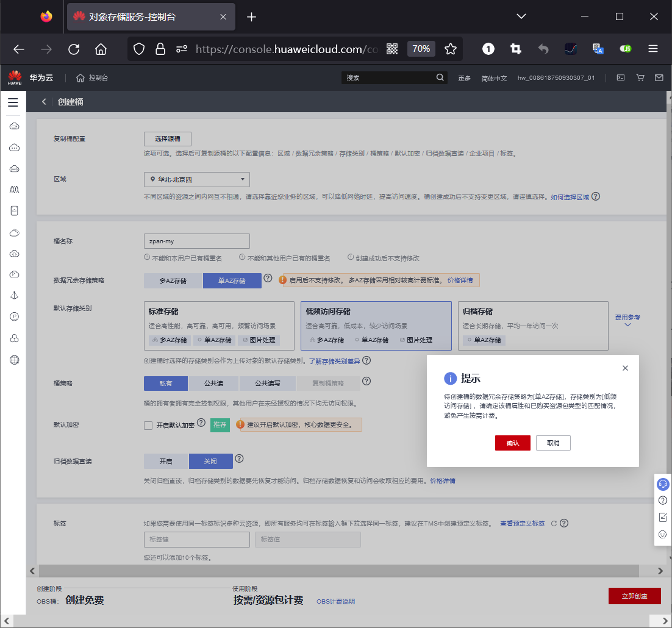The width and height of the screenshot is (672, 628).
Task: Turn off 归档数据直读 with 关闭
Action: [x=210, y=462]
